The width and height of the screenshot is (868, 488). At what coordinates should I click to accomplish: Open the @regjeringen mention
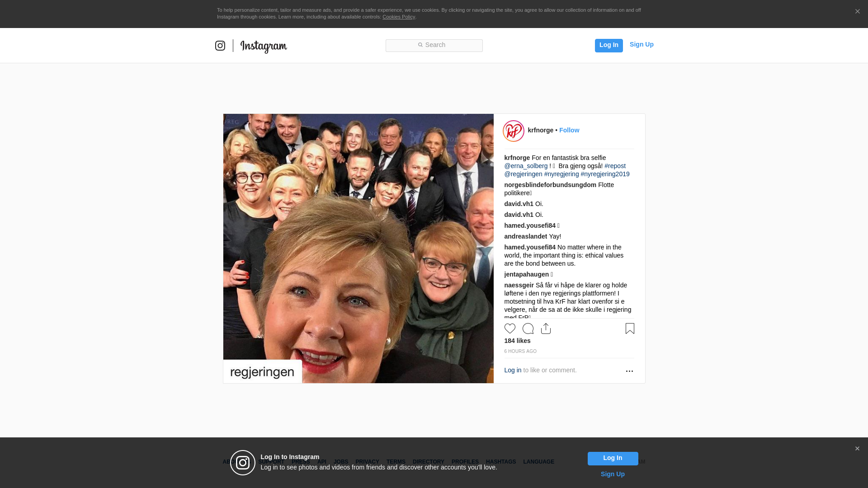pos(523,174)
